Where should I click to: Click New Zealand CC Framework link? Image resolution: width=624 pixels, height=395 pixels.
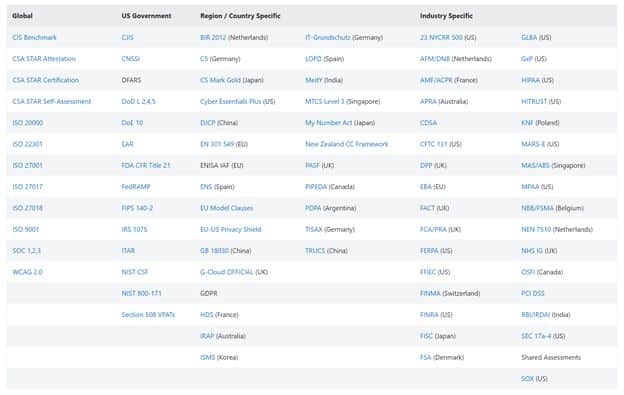coord(347,144)
